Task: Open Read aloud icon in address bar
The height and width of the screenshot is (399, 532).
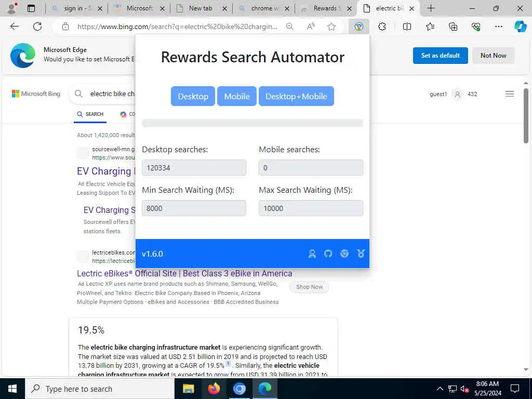Action: [311, 26]
